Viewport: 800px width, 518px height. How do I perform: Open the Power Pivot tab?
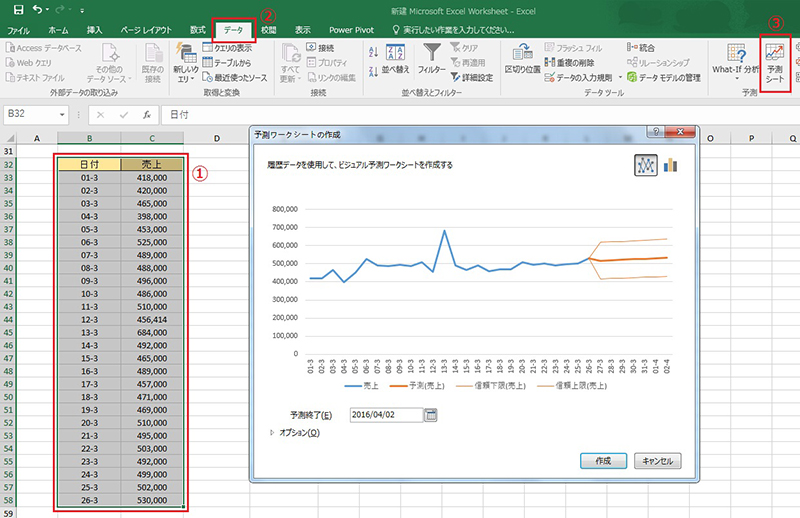(x=352, y=30)
